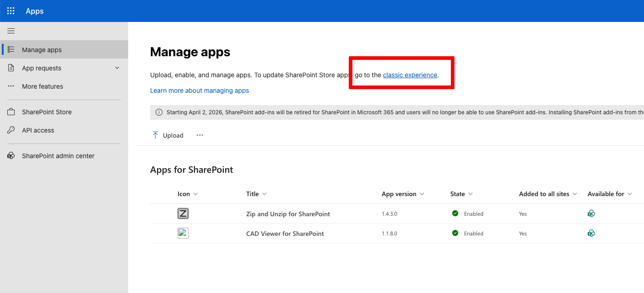Open More features from the navigation
Viewport: 644px width, 293px height.
coord(42,86)
